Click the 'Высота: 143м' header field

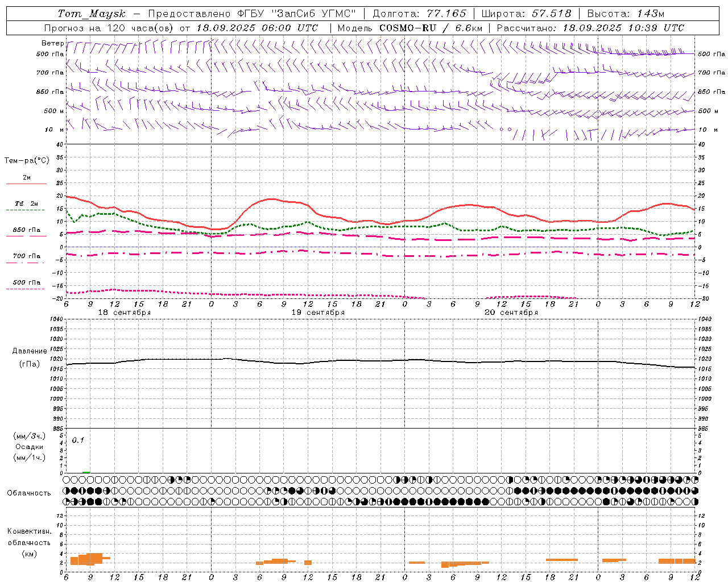[x=626, y=14]
